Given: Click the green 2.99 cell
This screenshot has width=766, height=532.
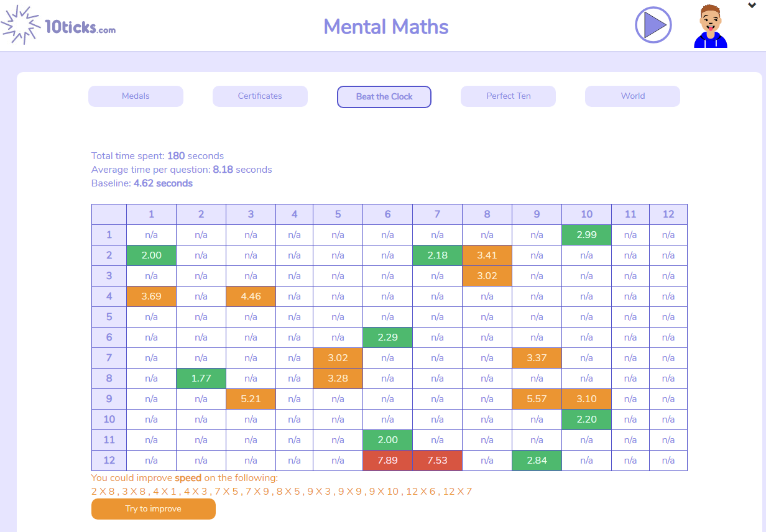Looking at the screenshot, I should (x=586, y=235).
